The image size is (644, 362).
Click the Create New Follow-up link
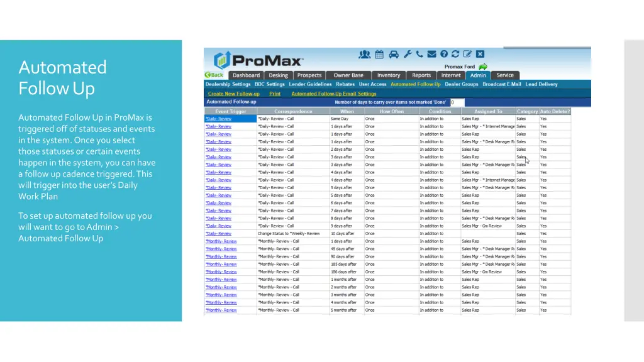(234, 94)
